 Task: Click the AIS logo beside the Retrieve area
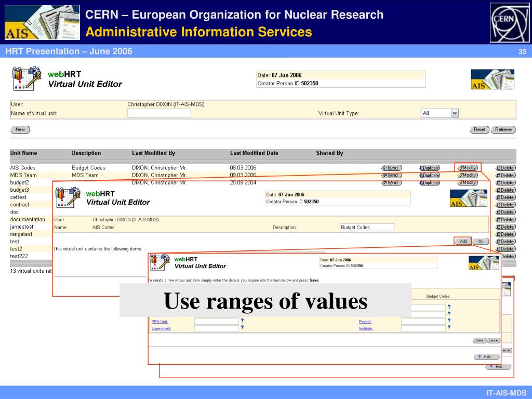(493, 79)
